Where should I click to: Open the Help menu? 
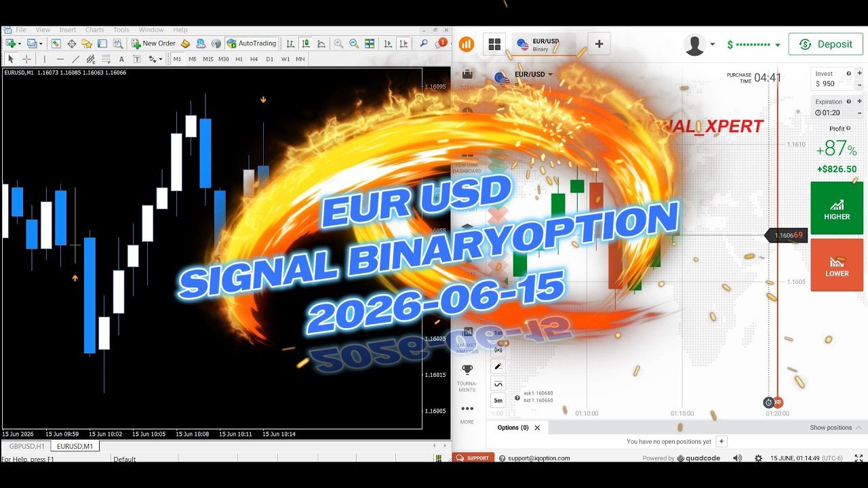(180, 30)
